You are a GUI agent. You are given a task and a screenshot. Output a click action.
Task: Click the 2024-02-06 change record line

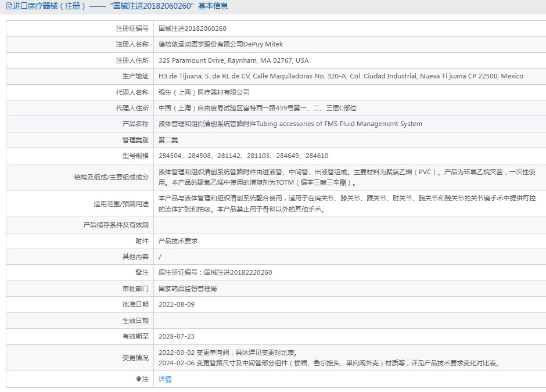click(329, 364)
